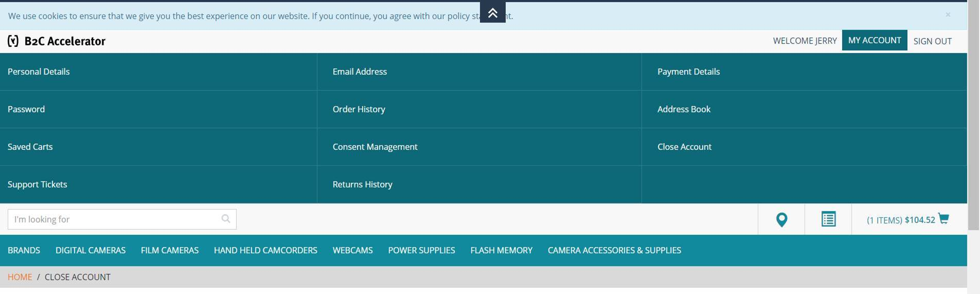
Task: Go to Order History
Action: (x=359, y=109)
